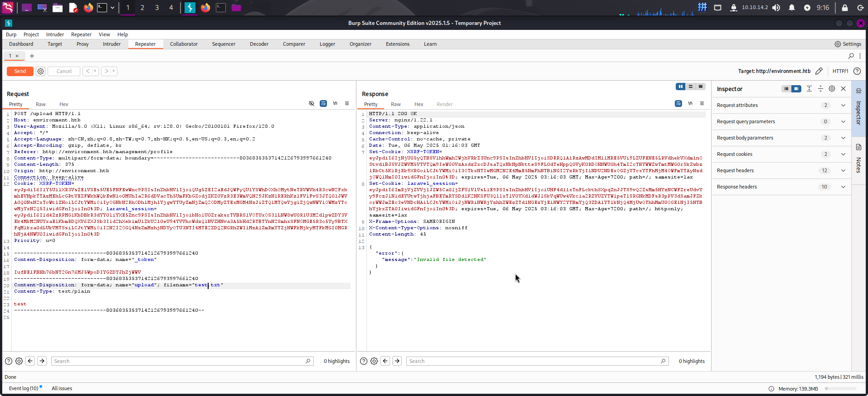Screen dimensions: 868x396
Task: Click the Response search field
Action: (537, 361)
